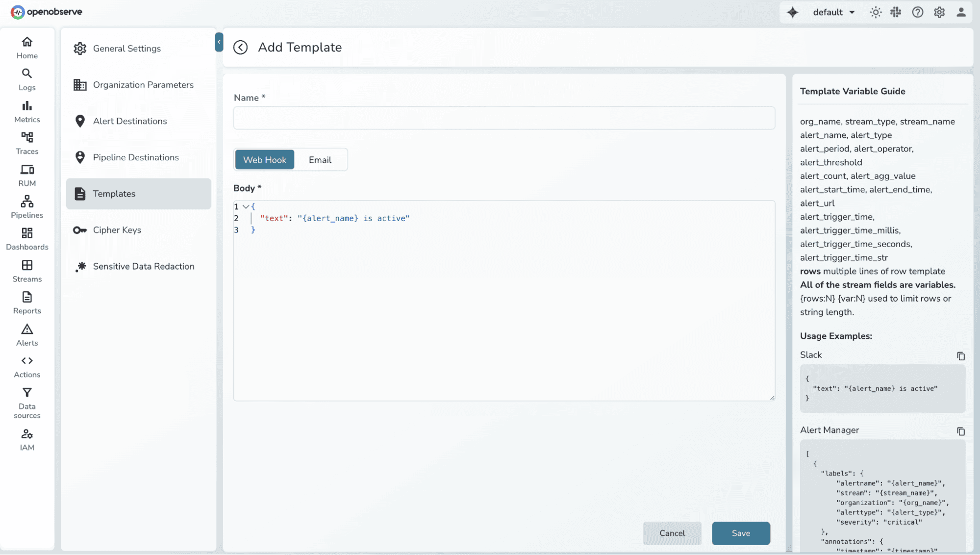Toggle light/dark theme
980x555 pixels.
tap(876, 12)
